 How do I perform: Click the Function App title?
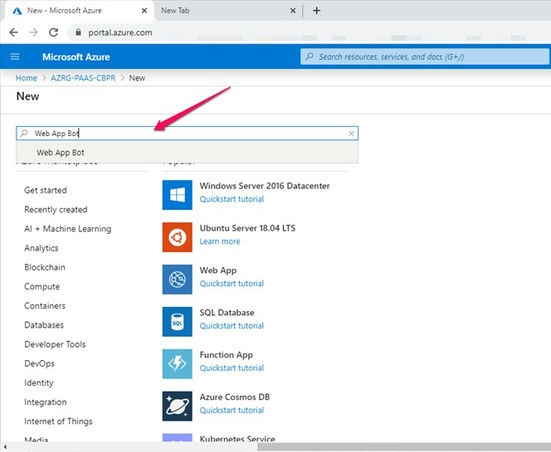point(226,355)
